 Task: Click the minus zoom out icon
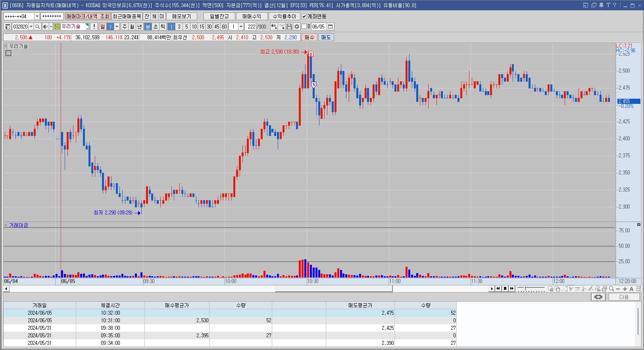click(x=618, y=289)
